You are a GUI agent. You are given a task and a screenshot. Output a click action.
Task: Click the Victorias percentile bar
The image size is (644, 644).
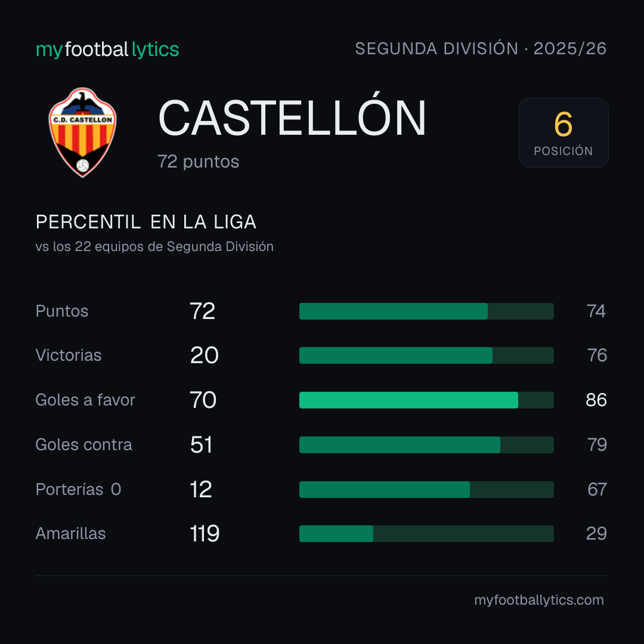pos(426,355)
